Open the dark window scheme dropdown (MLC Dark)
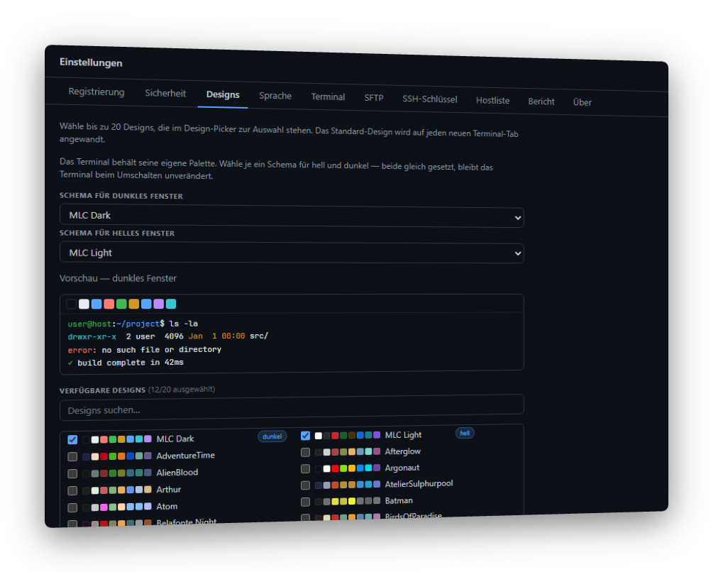Viewport: 728px width, 572px height. tap(292, 216)
